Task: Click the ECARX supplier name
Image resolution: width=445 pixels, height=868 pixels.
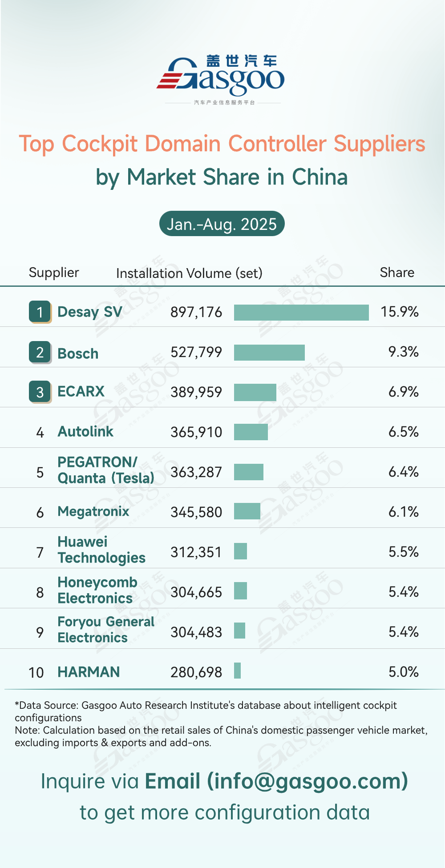Action: [x=81, y=392]
